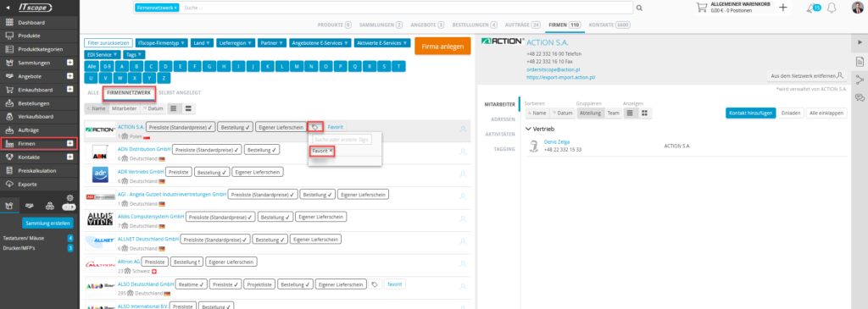The width and height of the screenshot is (868, 309).
Task: Open the chat bubbles icon in right strip
Action: click(x=860, y=98)
